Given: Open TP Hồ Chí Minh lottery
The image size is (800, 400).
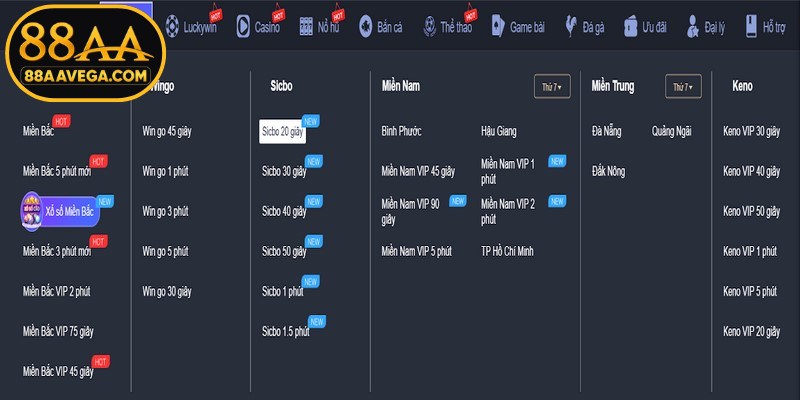Looking at the screenshot, I should [507, 251].
